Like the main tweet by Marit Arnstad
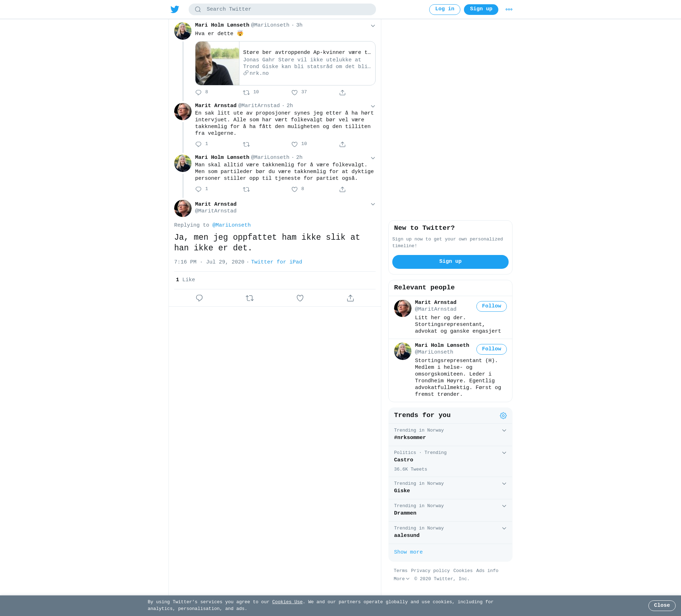 click(300, 298)
